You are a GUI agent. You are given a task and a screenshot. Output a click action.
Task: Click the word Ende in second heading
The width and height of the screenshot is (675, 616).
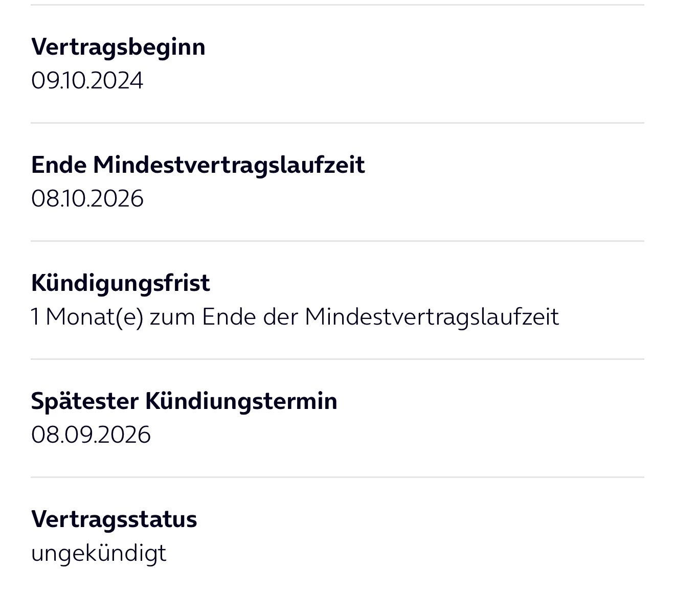(x=58, y=165)
